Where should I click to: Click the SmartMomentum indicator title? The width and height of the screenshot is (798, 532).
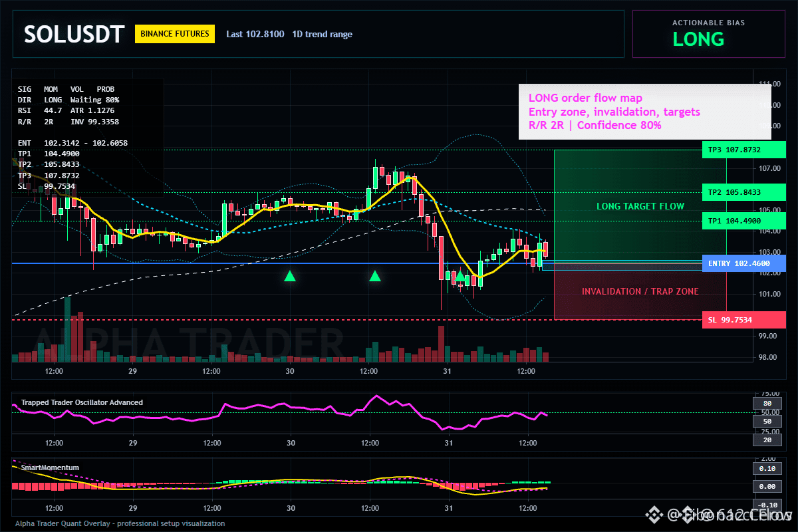(x=50, y=467)
